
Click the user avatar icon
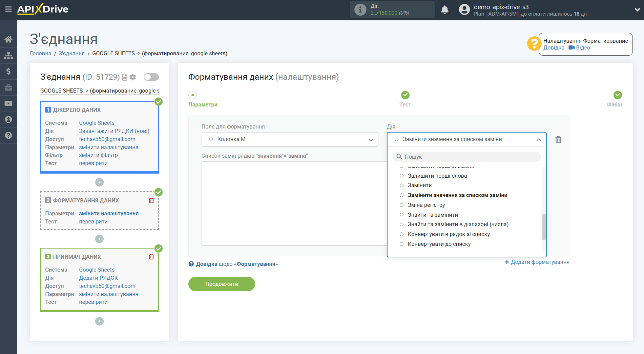click(x=464, y=9)
